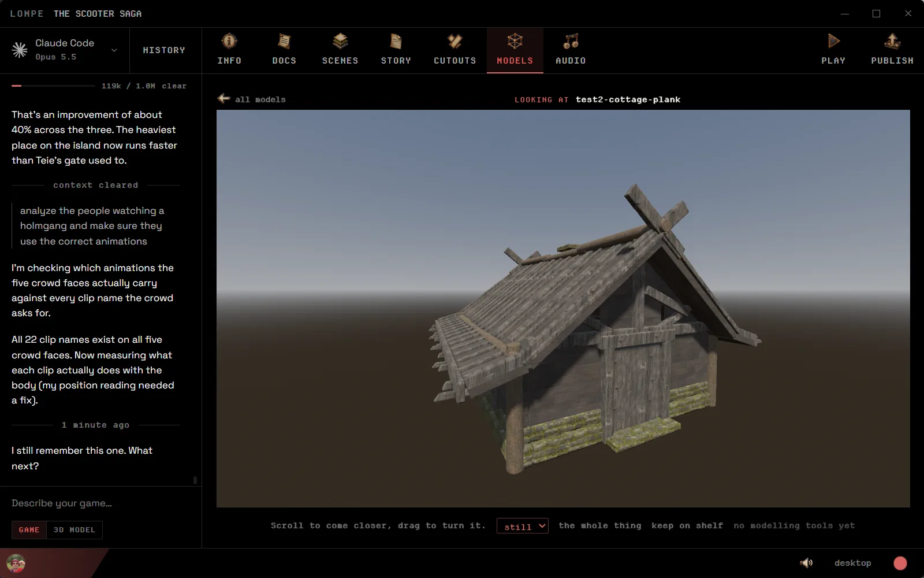Choose the whole thing option
Image resolution: width=924 pixels, height=578 pixels.
tap(600, 525)
